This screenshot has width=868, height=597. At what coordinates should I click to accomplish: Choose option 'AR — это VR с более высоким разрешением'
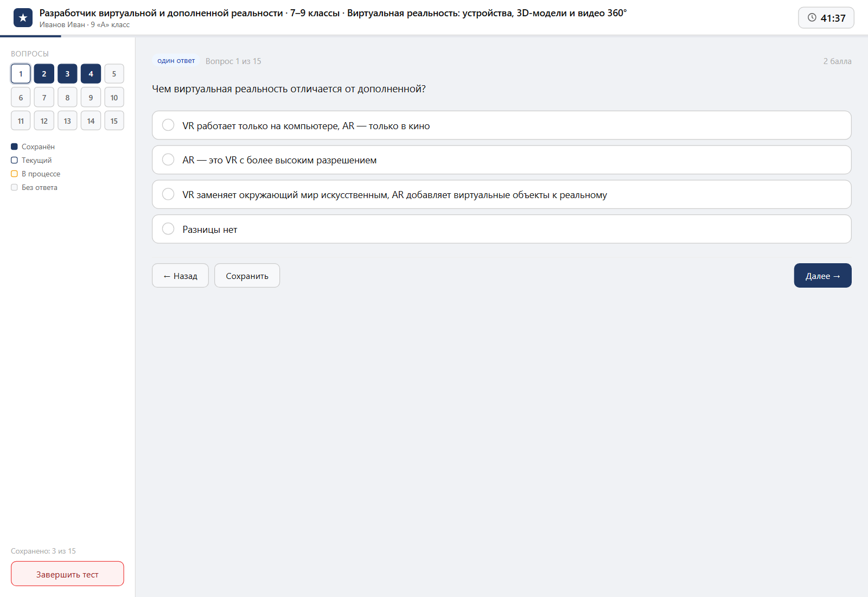[x=502, y=160]
